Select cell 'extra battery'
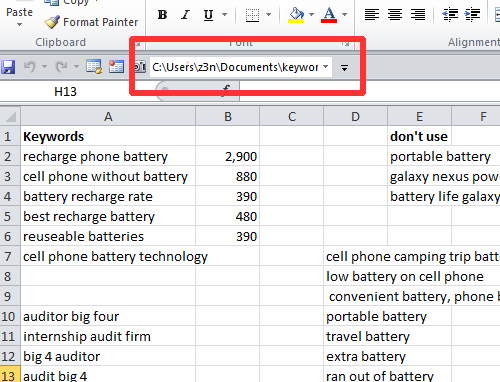 point(356,357)
